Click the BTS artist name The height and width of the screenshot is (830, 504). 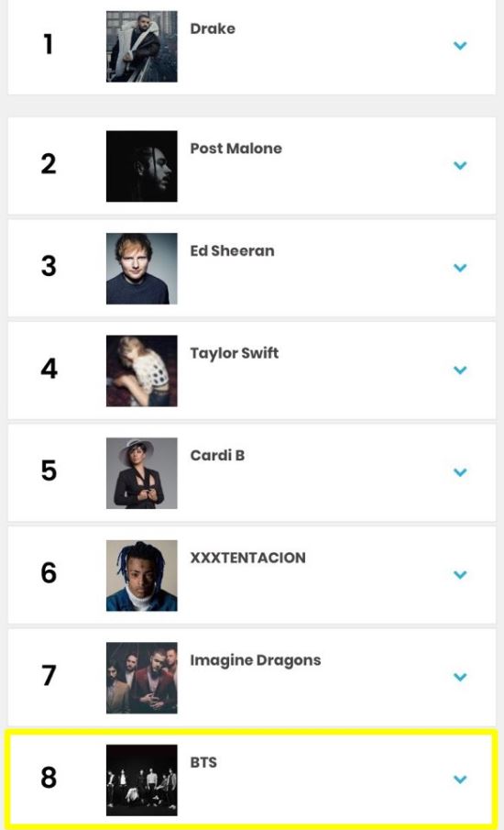(x=203, y=762)
